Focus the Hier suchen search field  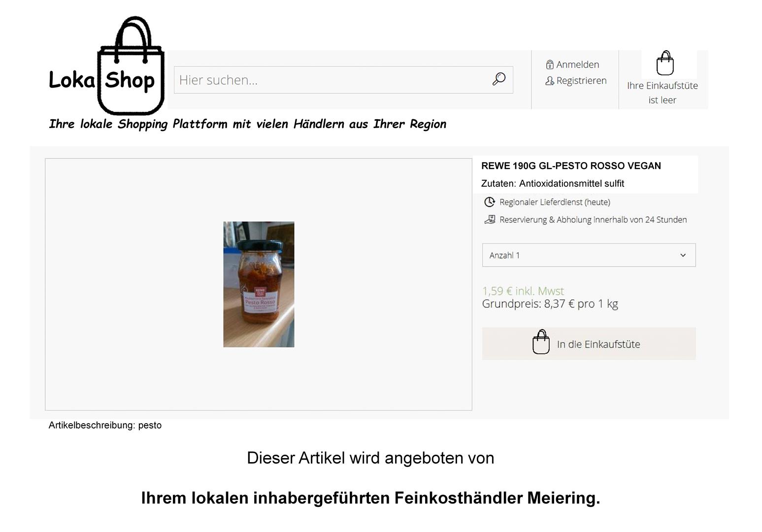(x=343, y=80)
